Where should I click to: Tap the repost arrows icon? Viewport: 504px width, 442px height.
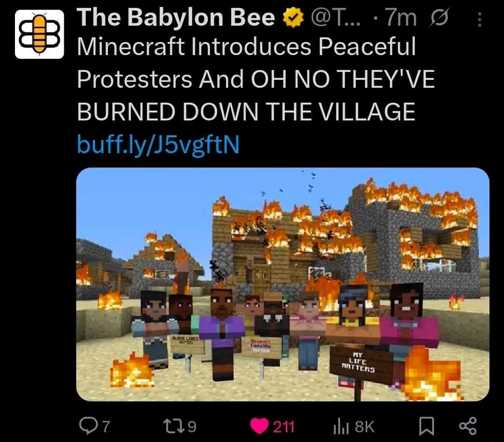click(174, 426)
